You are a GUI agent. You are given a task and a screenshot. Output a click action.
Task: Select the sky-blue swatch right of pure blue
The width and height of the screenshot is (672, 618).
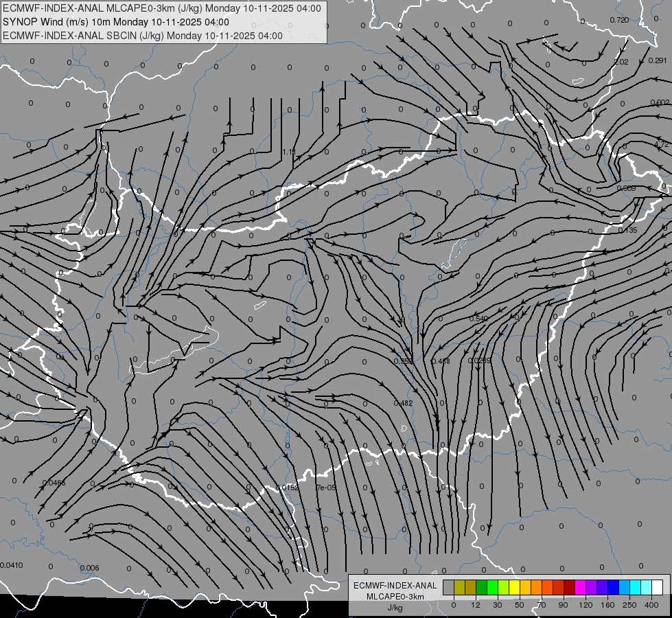[x=624, y=587]
